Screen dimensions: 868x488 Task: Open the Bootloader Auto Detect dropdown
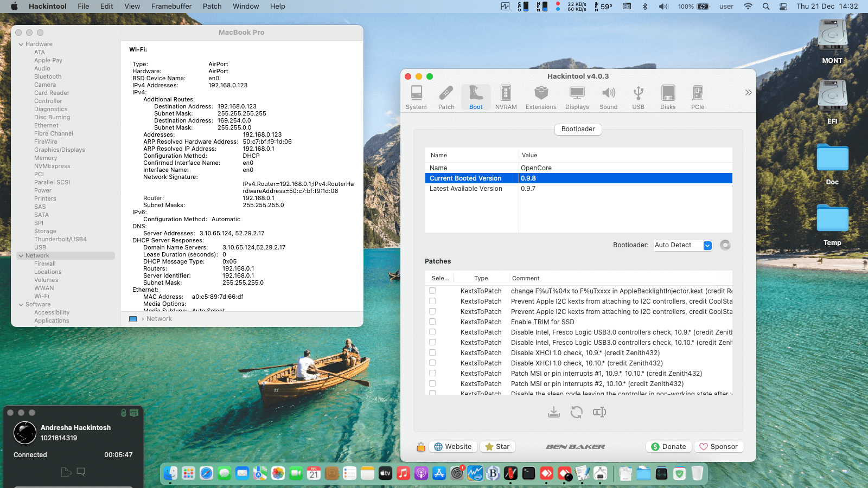coord(682,245)
